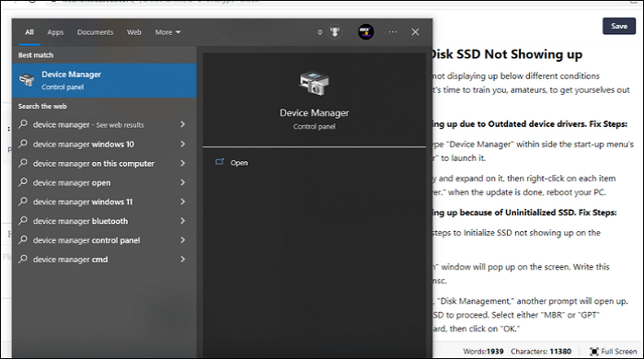Screen dimensions: 644x359
Task: Expand arrow for 'device manager cmd'
Action: click(x=183, y=260)
